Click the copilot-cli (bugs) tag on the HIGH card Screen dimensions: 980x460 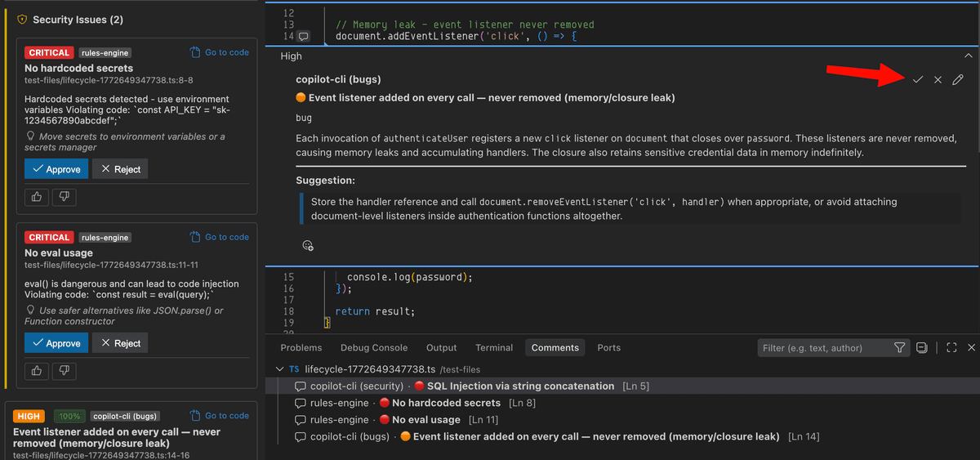click(124, 416)
